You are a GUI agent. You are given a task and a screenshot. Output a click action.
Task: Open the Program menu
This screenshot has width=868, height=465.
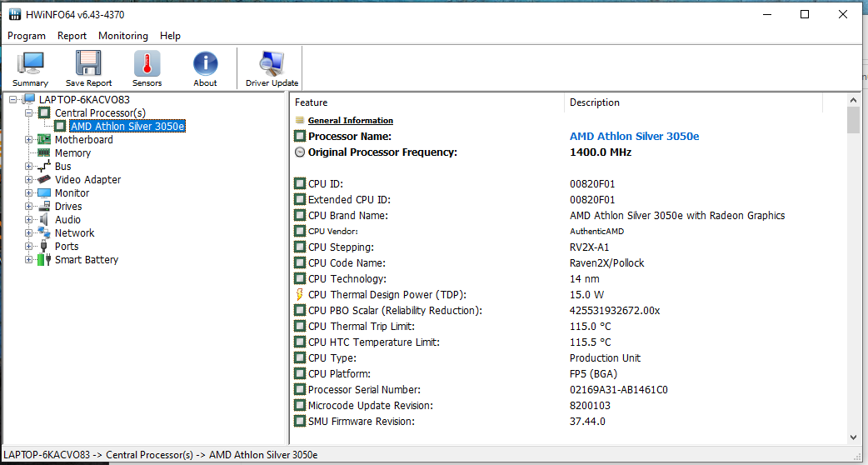[27, 36]
